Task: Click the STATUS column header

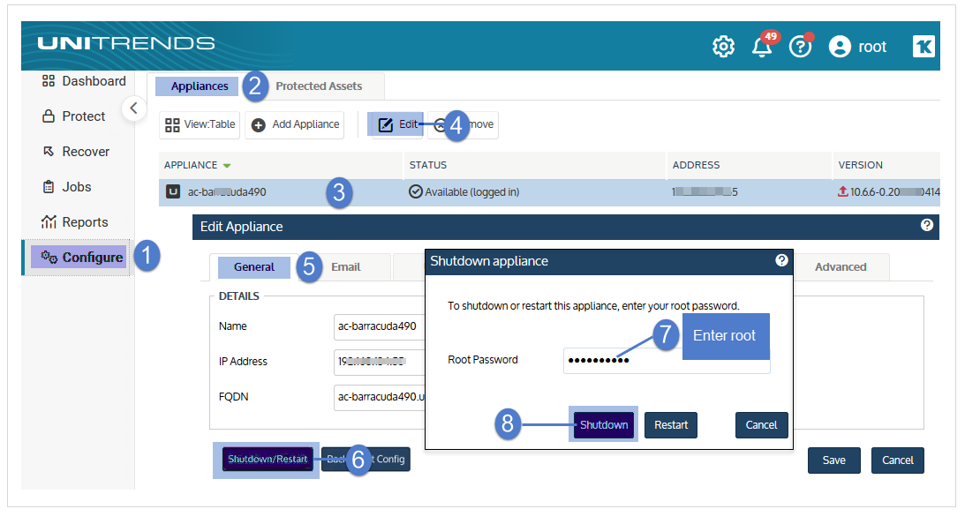Action: (x=428, y=165)
